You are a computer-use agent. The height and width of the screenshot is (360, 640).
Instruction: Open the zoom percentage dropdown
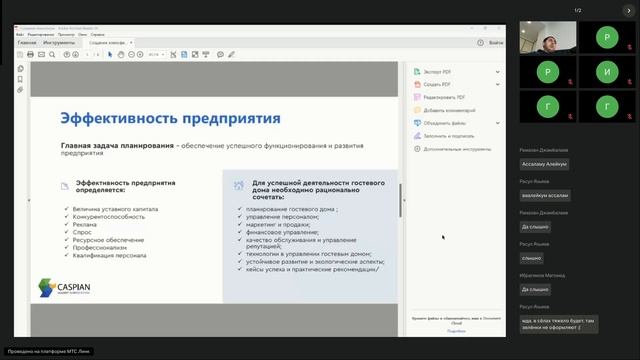point(163,54)
